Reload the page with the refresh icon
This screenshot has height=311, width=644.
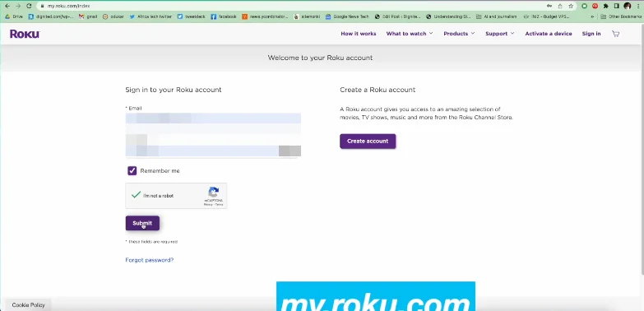tap(29, 6)
